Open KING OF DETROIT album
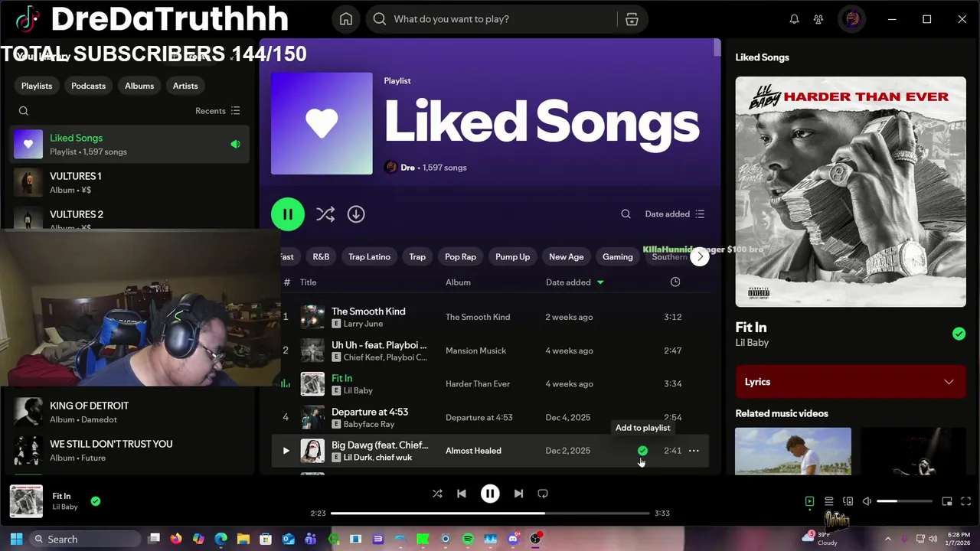The width and height of the screenshot is (980, 551). click(130, 412)
